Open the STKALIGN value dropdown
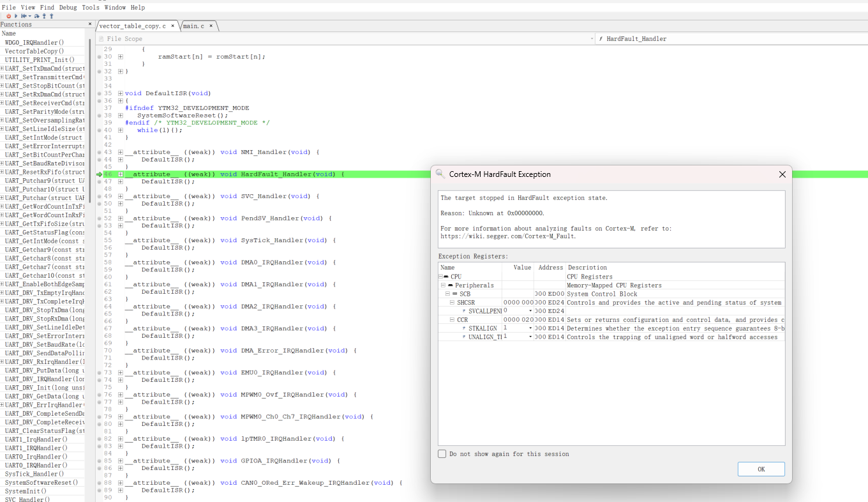Screen dimensions: 868x502 tap(530, 328)
